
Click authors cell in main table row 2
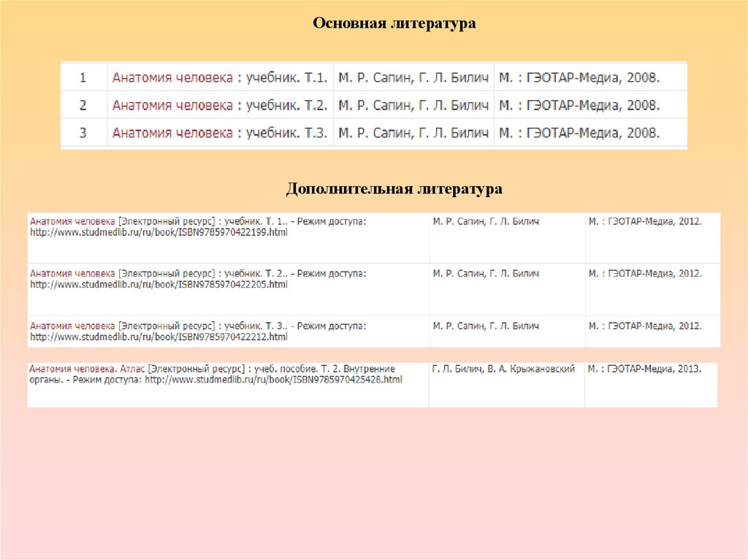point(413,105)
